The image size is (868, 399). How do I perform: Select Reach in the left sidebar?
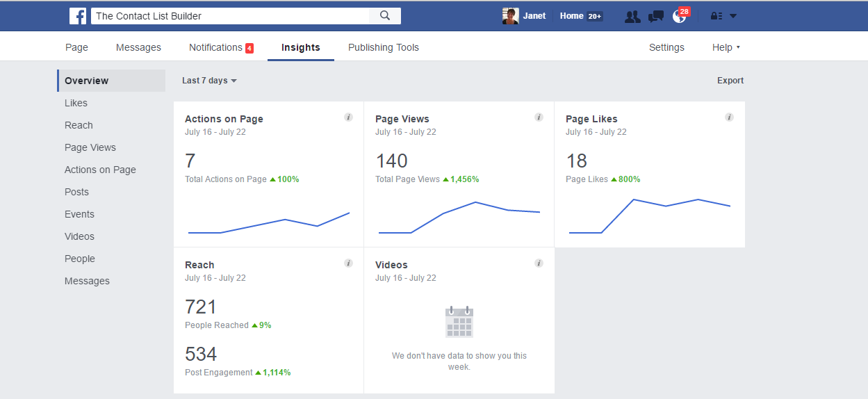(x=79, y=125)
